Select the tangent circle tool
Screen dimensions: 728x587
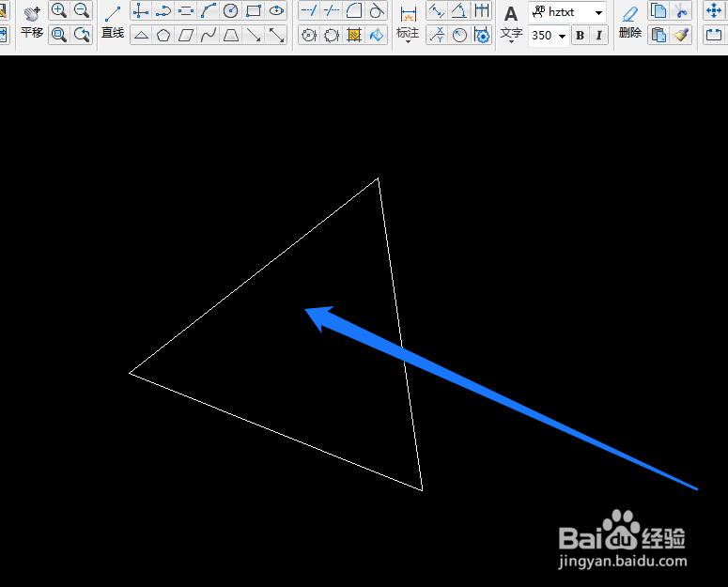point(377,10)
